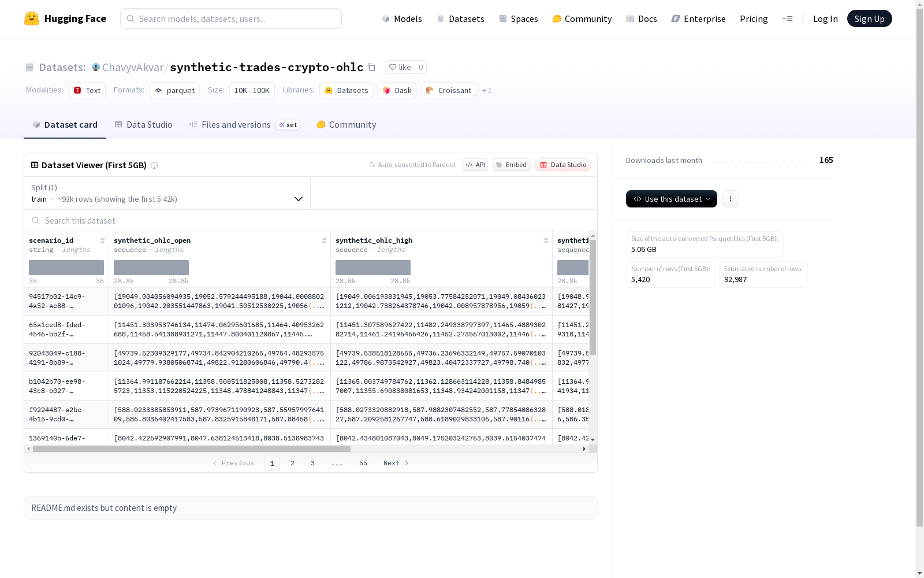
Task: Sort by synthetic_ohlc_open column arrows
Action: pyautogui.click(x=324, y=240)
